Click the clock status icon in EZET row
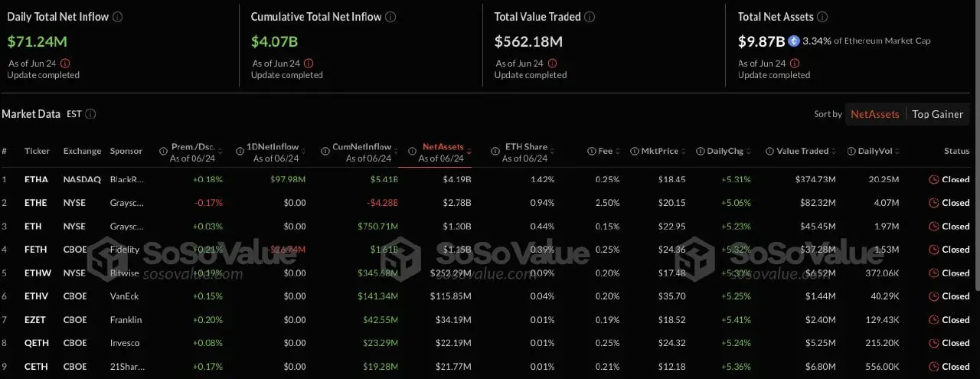The image size is (980, 379). tap(933, 320)
